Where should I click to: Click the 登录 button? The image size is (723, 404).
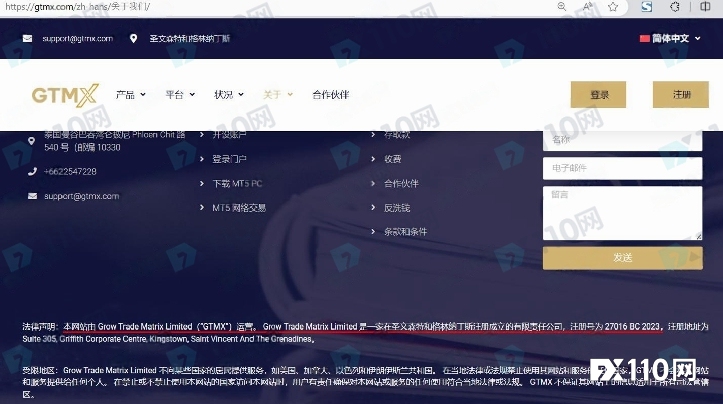599,95
